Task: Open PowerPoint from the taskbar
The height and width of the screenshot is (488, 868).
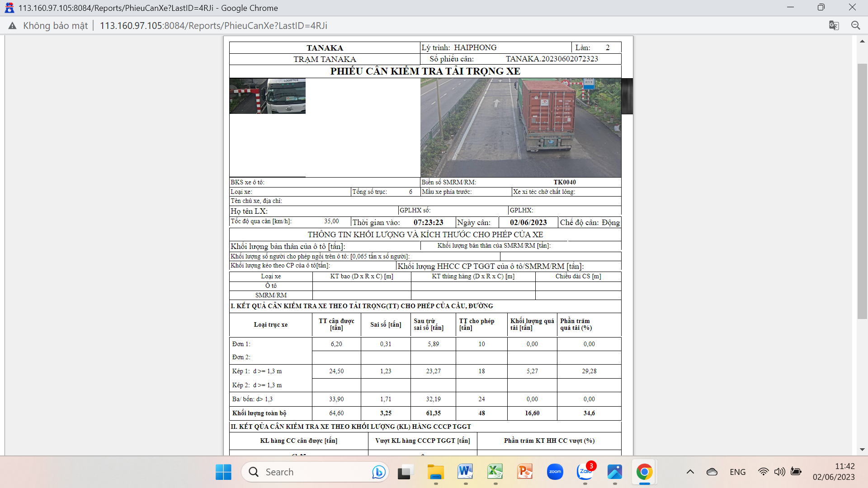Action: (524, 472)
